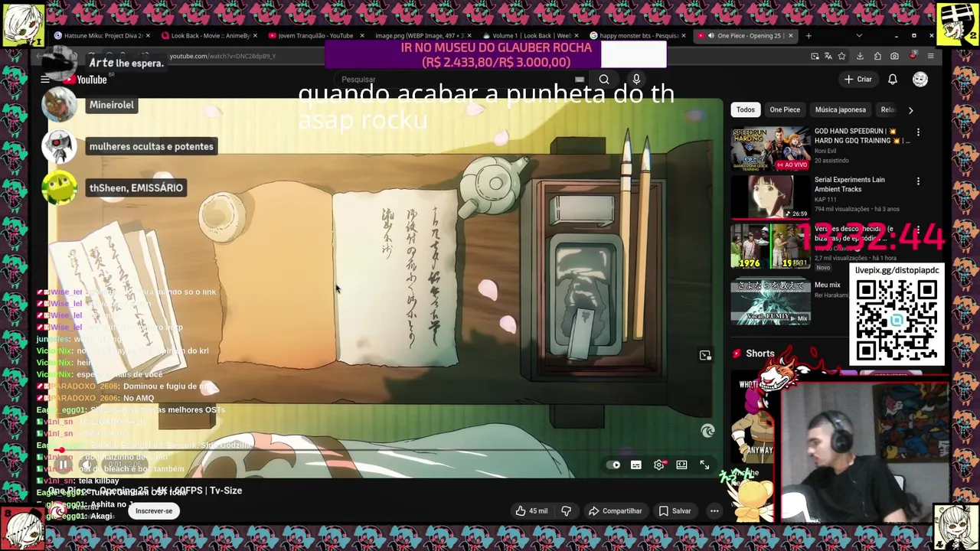Click the browser address bar URL
980x551 pixels.
point(222,56)
